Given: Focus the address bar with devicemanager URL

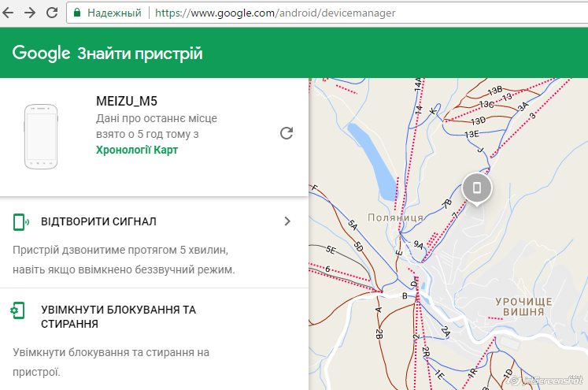Looking at the screenshot, I should point(327,13).
